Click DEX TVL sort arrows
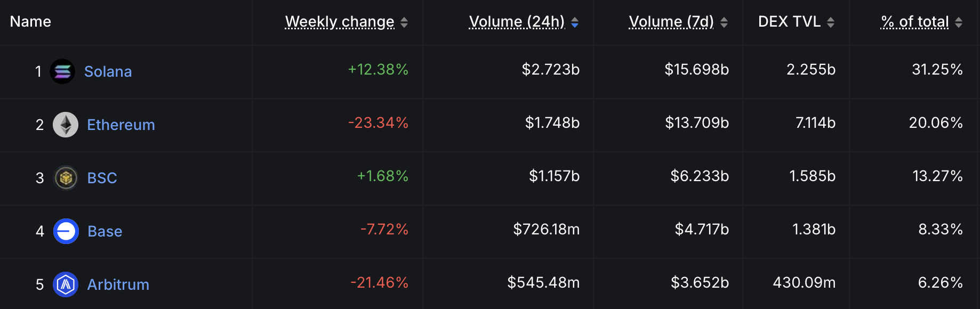The image size is (980, 309). tap(831, 22)
